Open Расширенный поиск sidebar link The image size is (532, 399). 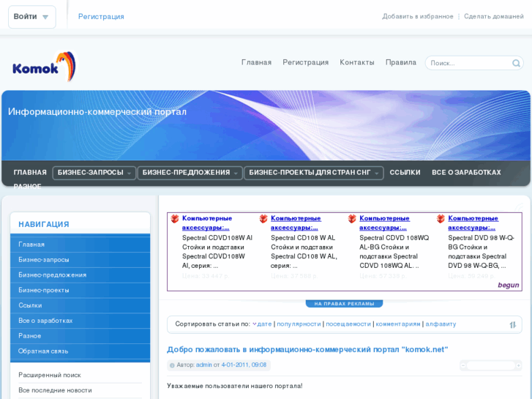point(50,376)
